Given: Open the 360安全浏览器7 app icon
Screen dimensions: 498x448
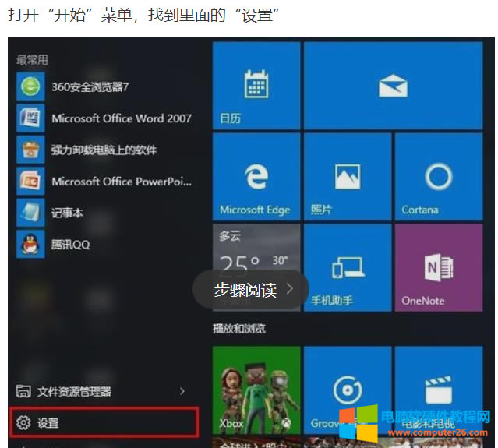Looking at the screenshot, I should 30,86.
